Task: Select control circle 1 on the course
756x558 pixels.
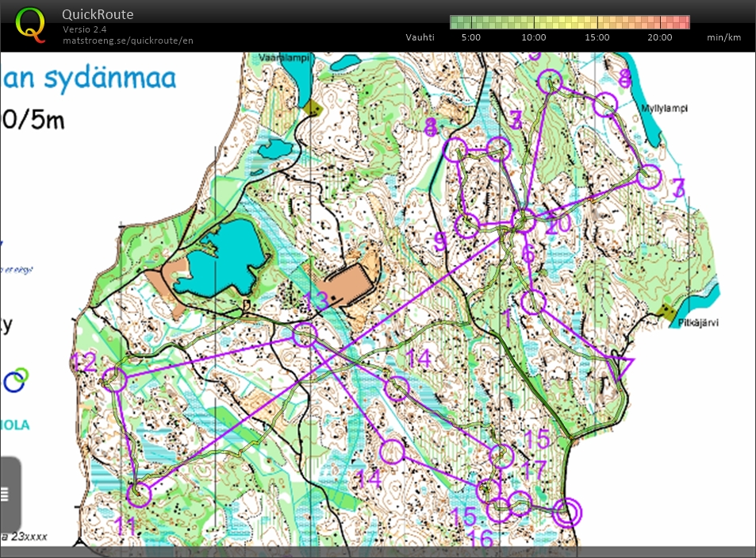Action: click(535, 302)
